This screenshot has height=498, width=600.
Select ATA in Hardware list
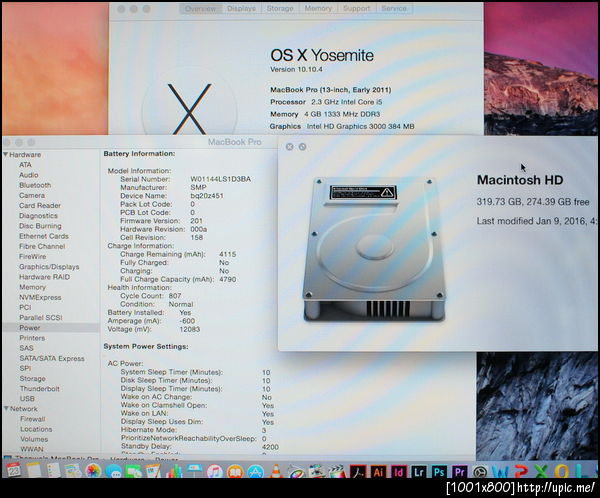coord(25,165)
